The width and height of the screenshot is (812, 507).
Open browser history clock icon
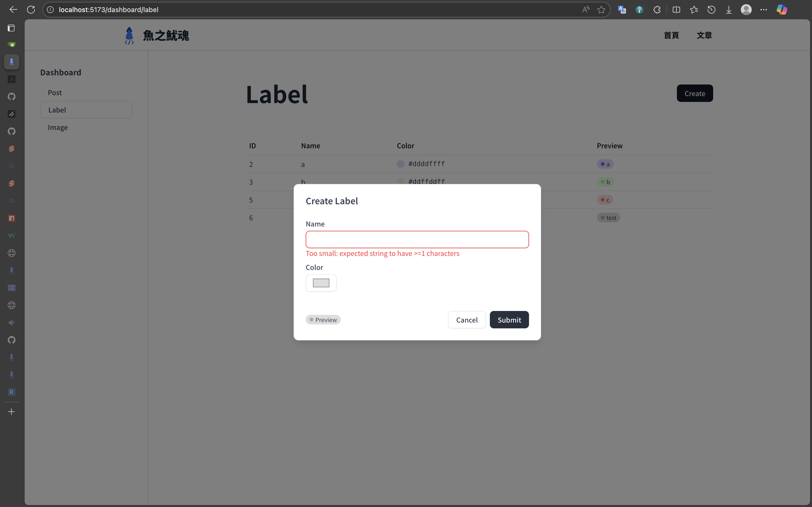[x=711, y=10]
